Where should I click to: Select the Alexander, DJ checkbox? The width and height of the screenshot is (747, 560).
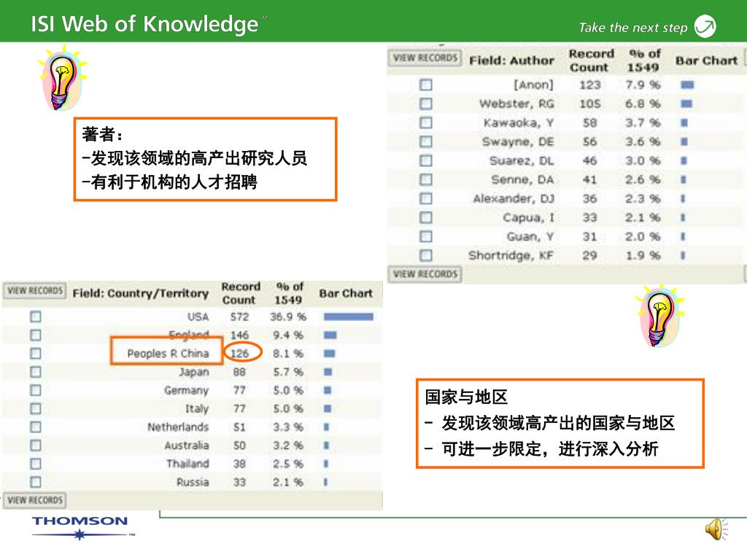(426, 198)
